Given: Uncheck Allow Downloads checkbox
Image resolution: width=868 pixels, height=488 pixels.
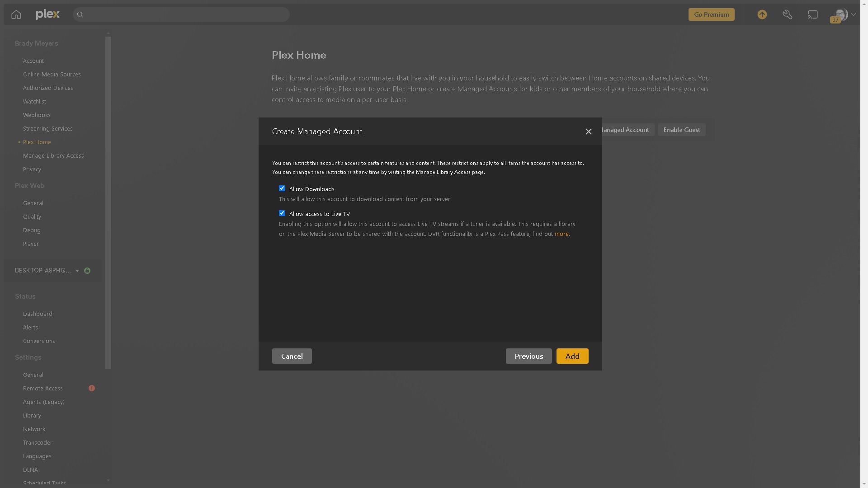Looking at the screenshot, I should 282,188.
